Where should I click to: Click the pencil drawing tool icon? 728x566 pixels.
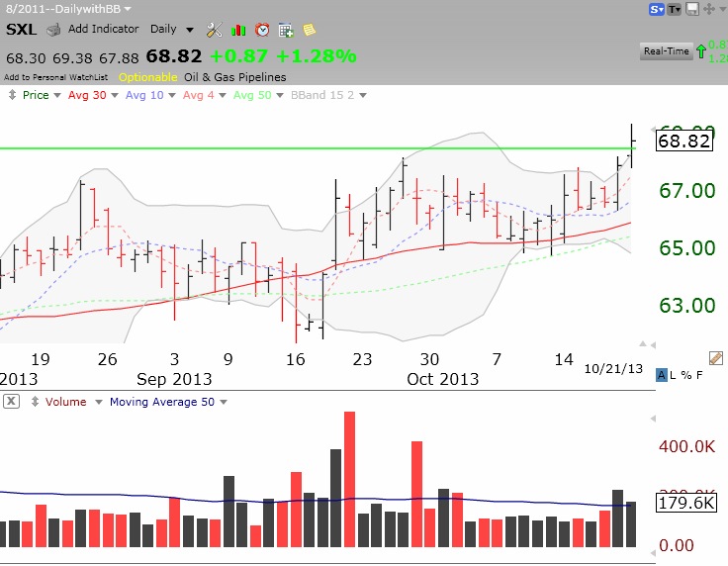[717, 358]
